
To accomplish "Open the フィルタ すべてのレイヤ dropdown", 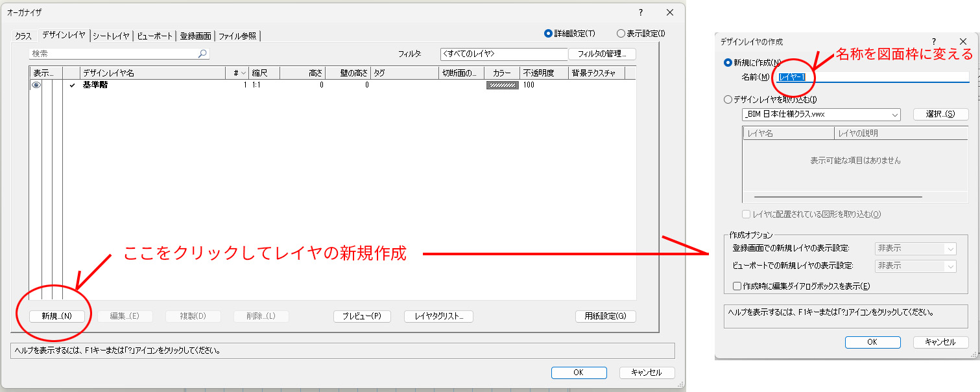I will click(x=503, y=54).
